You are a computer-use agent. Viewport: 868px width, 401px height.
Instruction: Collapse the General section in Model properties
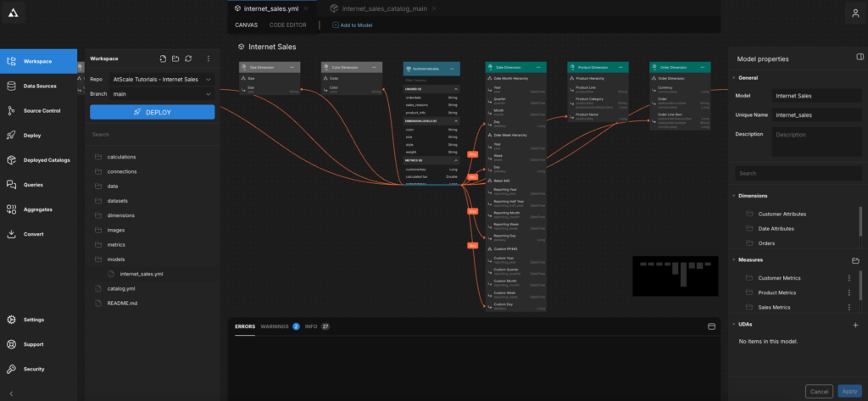point(733,78)
